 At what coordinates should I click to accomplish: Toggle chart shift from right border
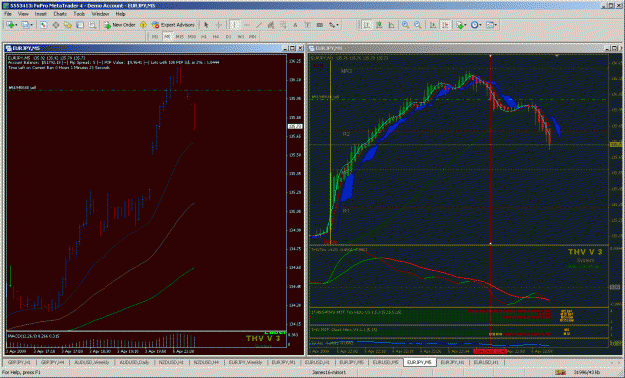(x=446, y=25)
